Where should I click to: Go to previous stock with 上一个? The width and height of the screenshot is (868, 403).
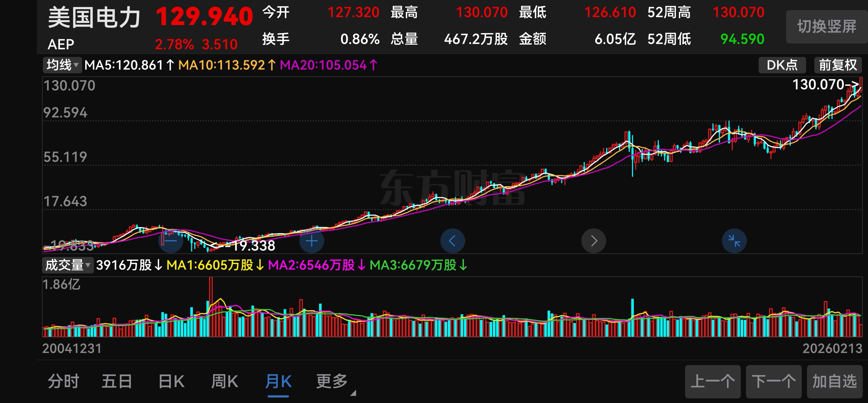pos(713,382)
